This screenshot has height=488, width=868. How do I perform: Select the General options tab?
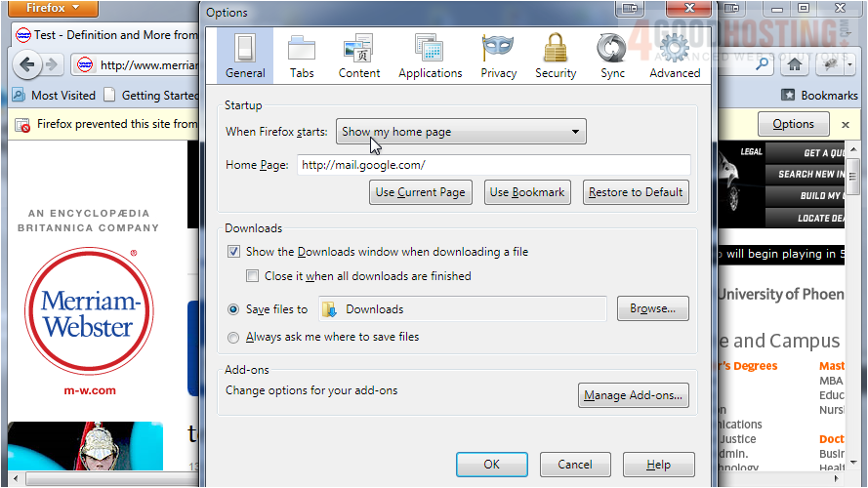pyautogui.click(x=245, y=56)
